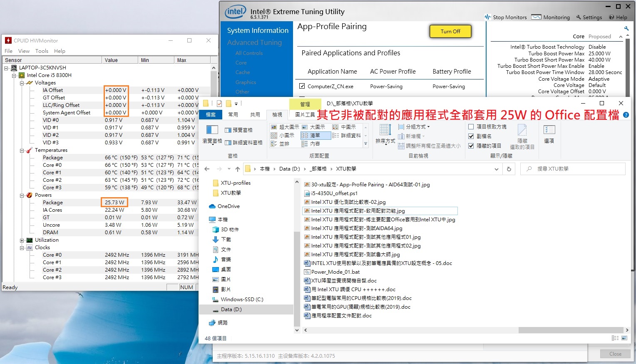Uncheck 隱藏的項目 hidden items

coord(471,146)
